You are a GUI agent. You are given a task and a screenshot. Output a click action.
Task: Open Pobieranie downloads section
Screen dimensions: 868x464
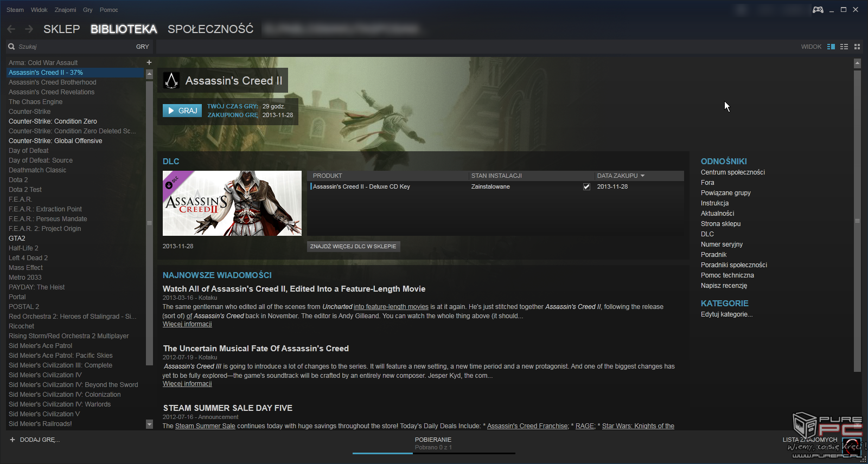(433, 440)
